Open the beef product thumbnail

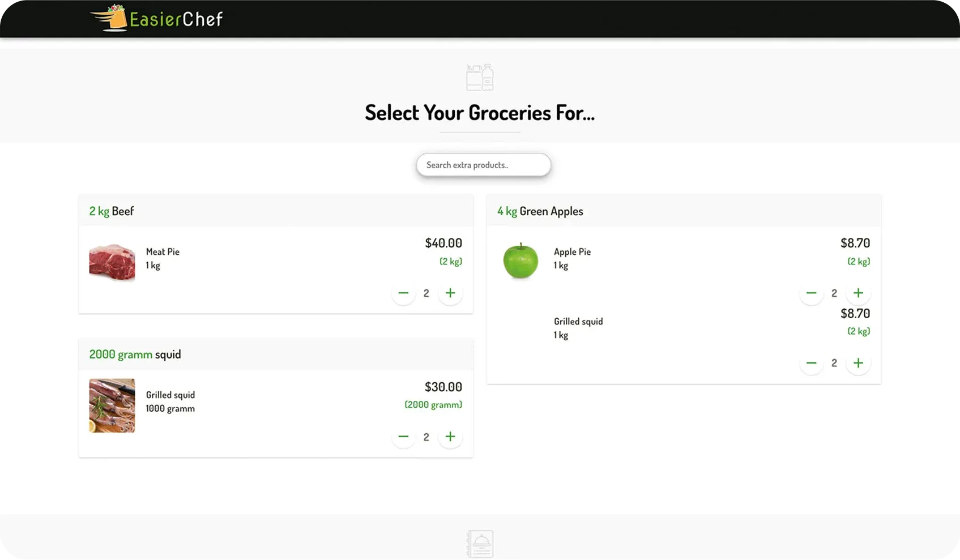pos(112,262)
